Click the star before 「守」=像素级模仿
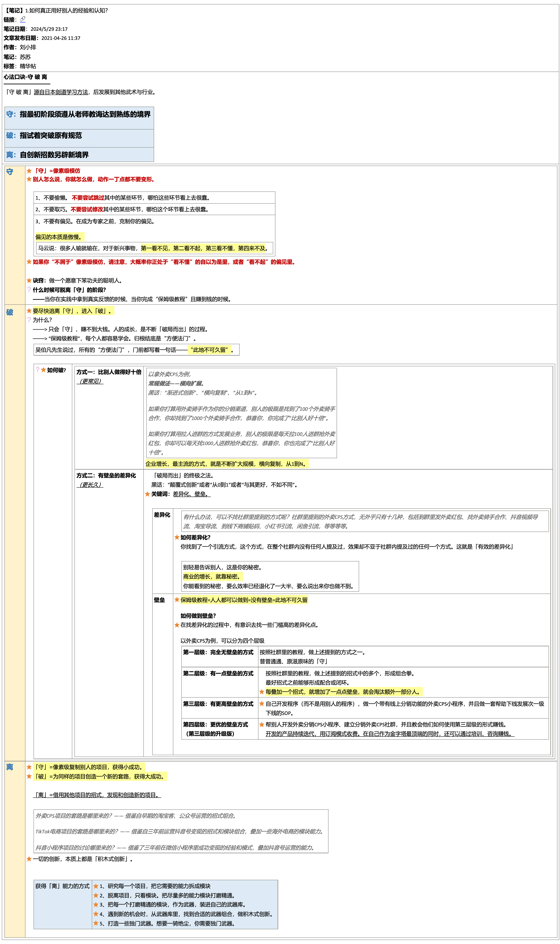 29,171
